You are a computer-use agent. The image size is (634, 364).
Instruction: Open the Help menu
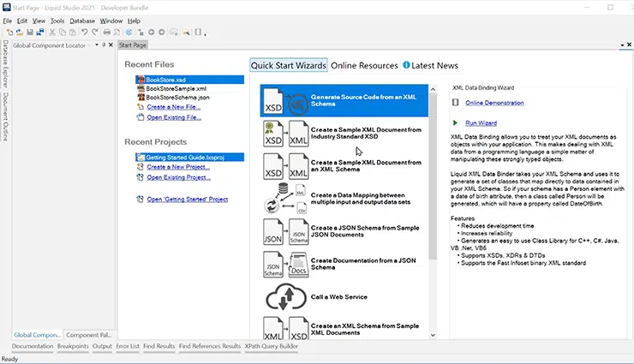134,21
